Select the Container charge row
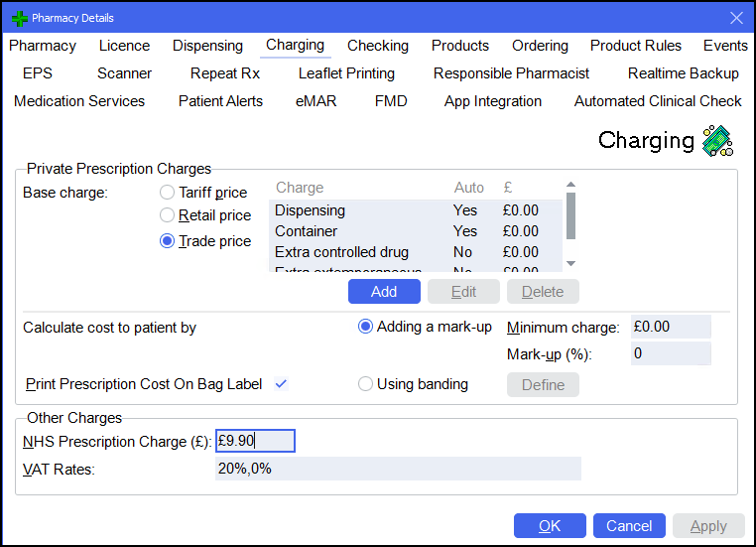Image resolution: width=756 pixels, height=547 pixels. coord(415,231)
